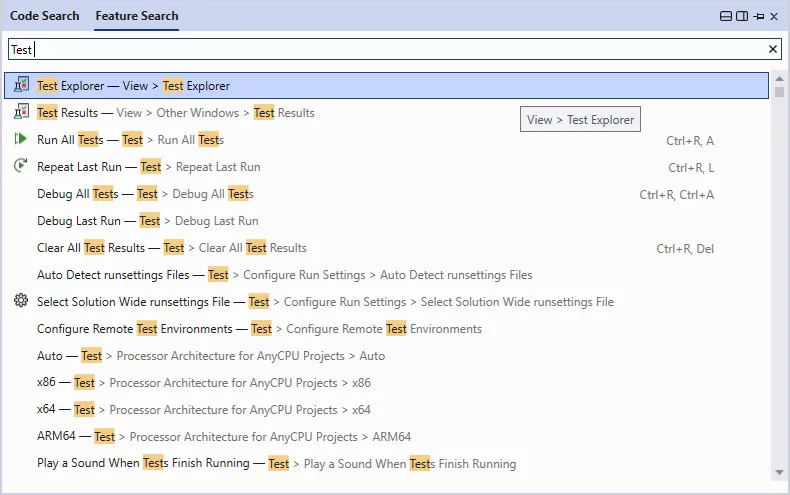Select the ARM64 processor architecture result

click(386, 437)
